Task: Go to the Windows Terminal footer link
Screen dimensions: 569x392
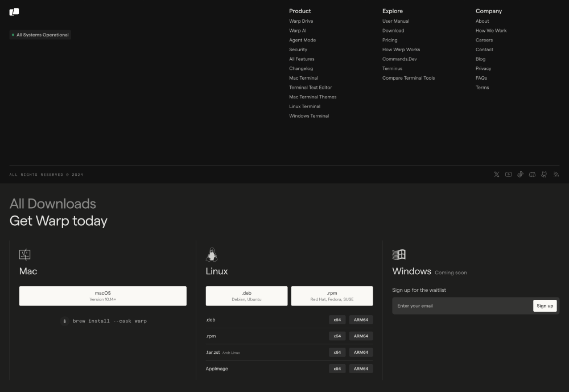Action: click(309, 115)
